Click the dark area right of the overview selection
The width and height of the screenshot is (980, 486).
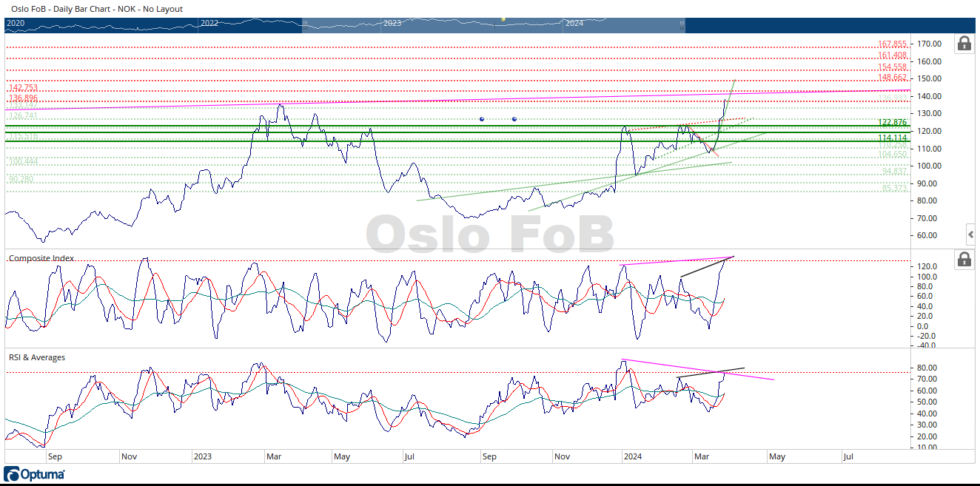pos(814,25)
